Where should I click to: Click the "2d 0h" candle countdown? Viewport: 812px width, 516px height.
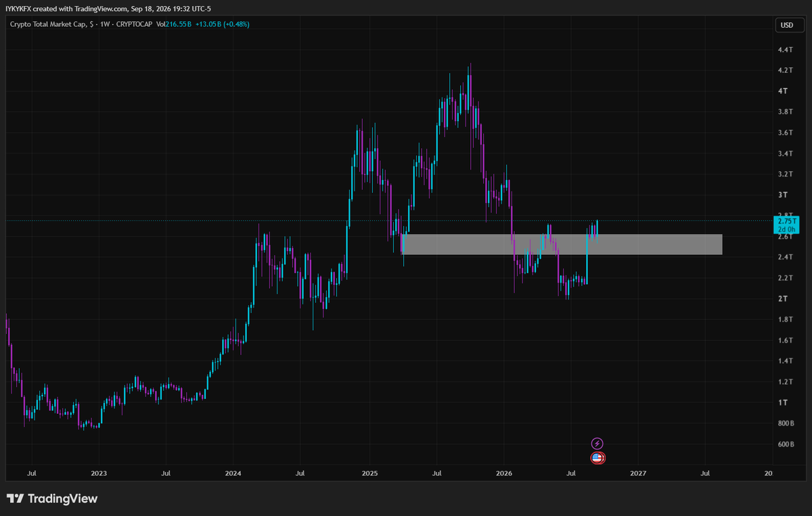(x=786, y=229)
